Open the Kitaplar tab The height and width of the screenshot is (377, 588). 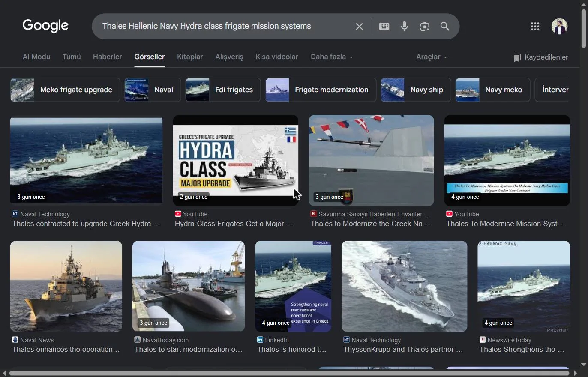[x=190, y=57]
